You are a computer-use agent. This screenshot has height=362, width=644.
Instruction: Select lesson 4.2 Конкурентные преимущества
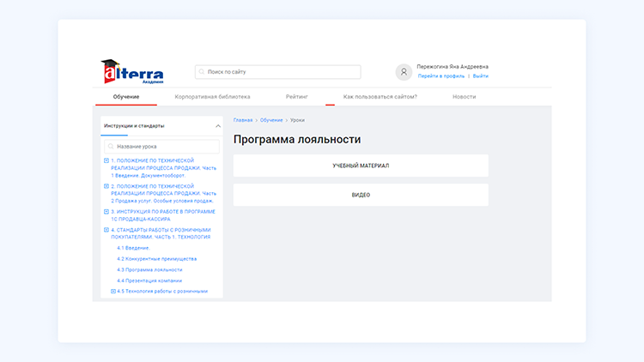click(157, 258)
